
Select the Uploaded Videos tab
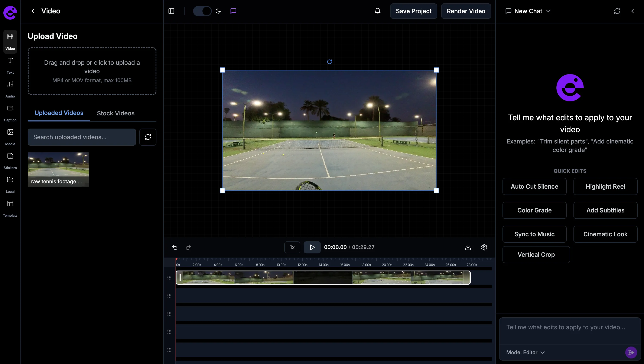pos(59,113)
